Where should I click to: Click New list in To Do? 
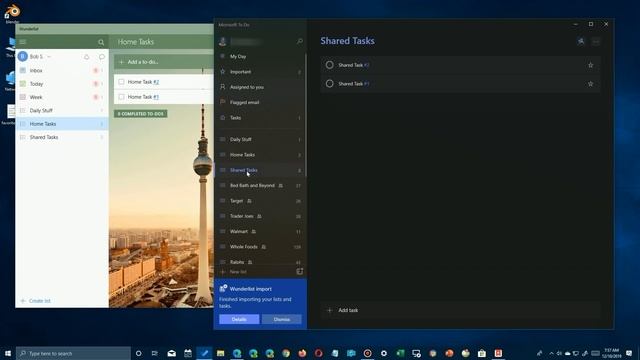tap(238, 272)
